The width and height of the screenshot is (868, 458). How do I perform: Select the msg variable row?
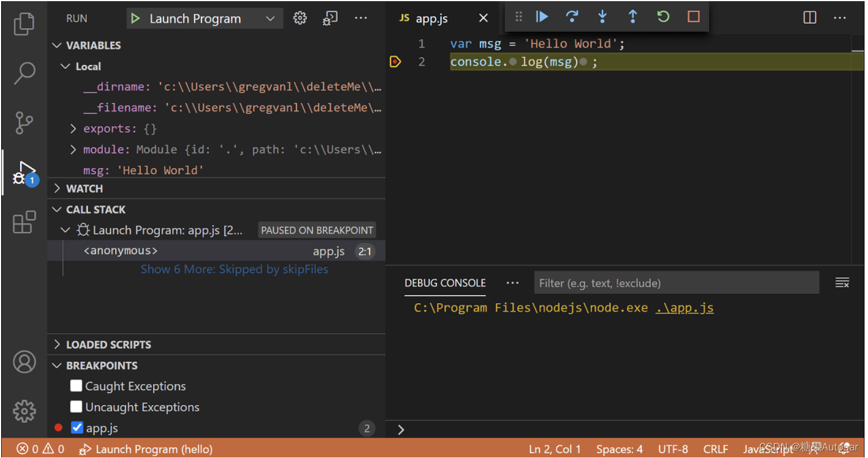[216, 170]
